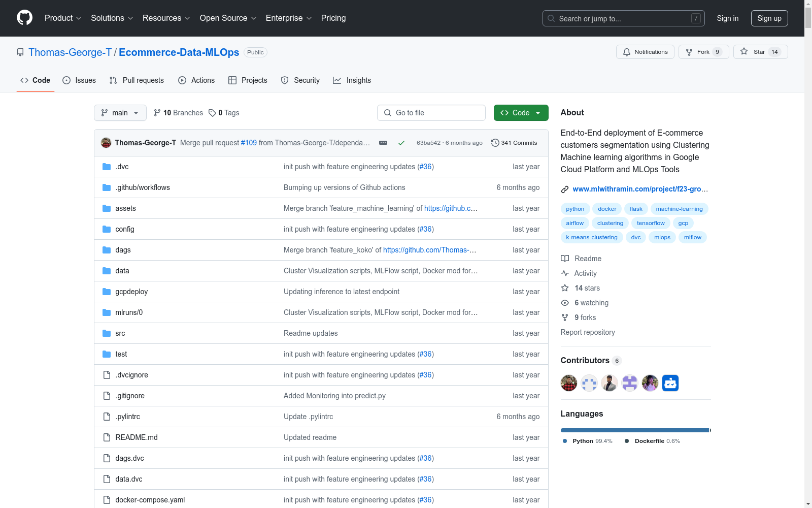Click the test folder icon

click(107, 354)
